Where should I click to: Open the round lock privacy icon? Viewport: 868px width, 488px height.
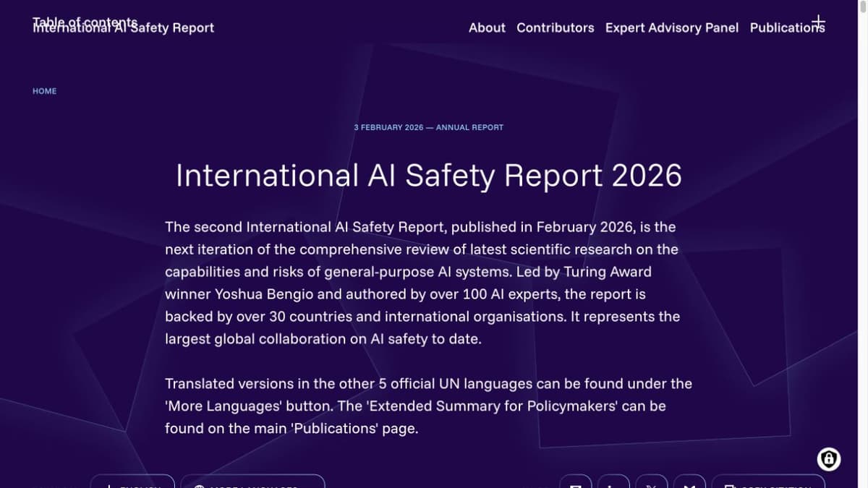click(829, 458)
